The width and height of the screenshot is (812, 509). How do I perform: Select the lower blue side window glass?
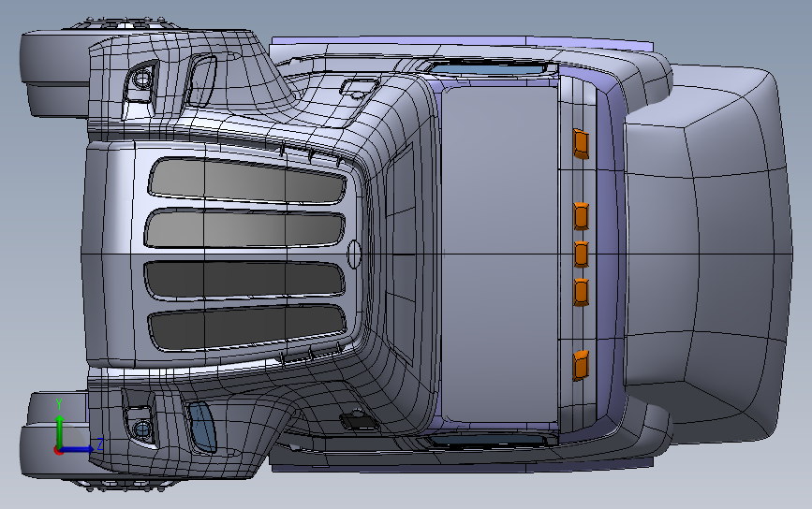(x=487, y=440)
